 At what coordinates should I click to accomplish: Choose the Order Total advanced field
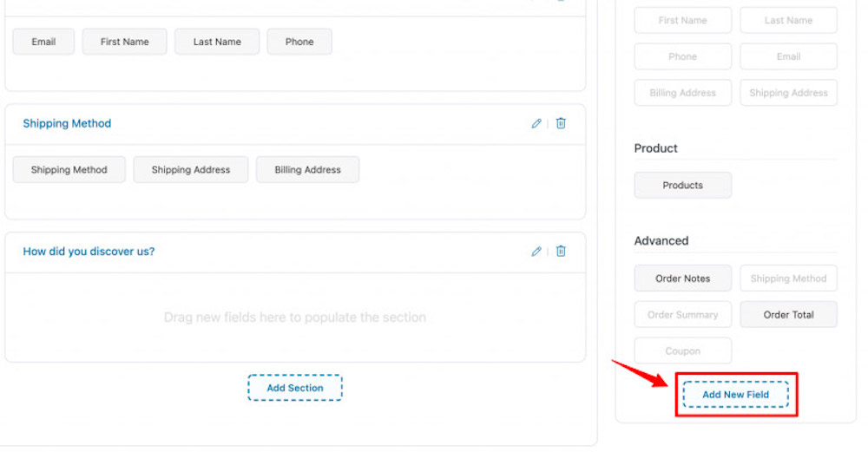(x=788, y=315)
